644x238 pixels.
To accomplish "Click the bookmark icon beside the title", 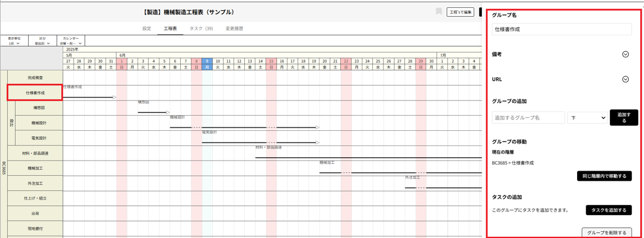I will click(439, 12).
